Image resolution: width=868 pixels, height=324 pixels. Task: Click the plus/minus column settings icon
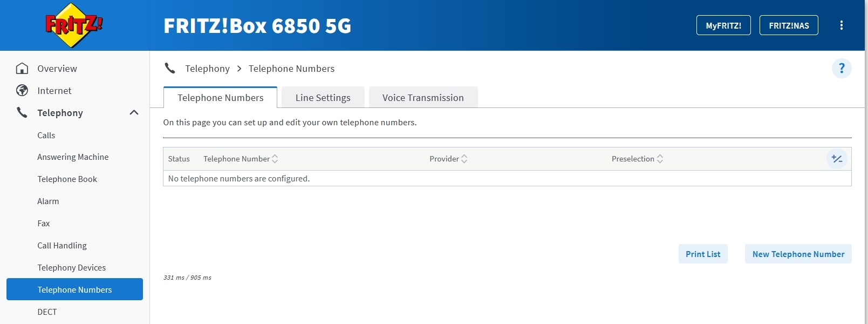837,159
